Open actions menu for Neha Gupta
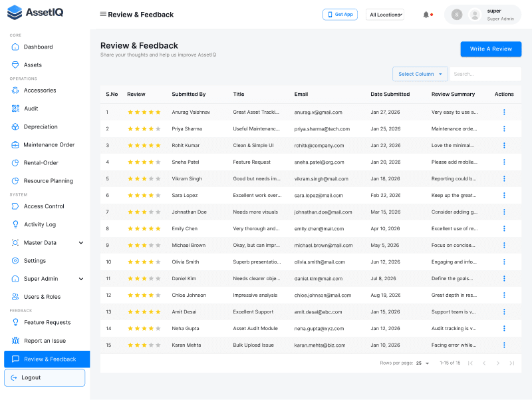This screenshot has width=532, height=400. click(504, 328)
